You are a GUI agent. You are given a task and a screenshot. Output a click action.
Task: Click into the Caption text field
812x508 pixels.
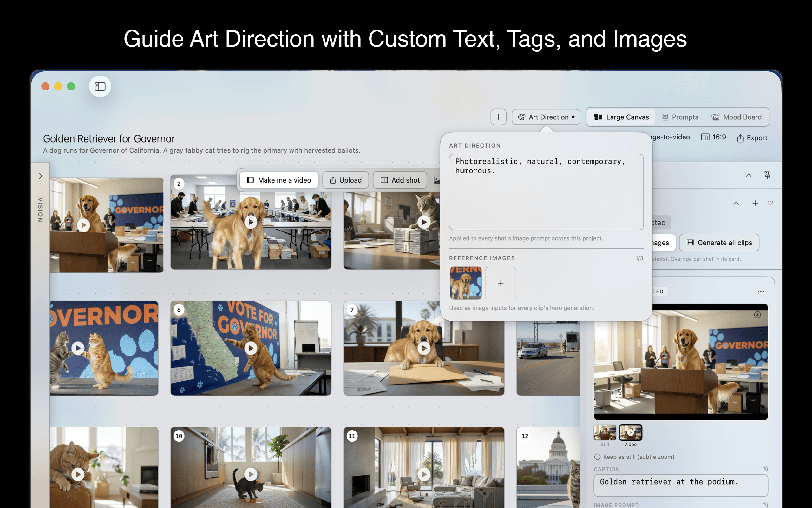coord(680,485)
